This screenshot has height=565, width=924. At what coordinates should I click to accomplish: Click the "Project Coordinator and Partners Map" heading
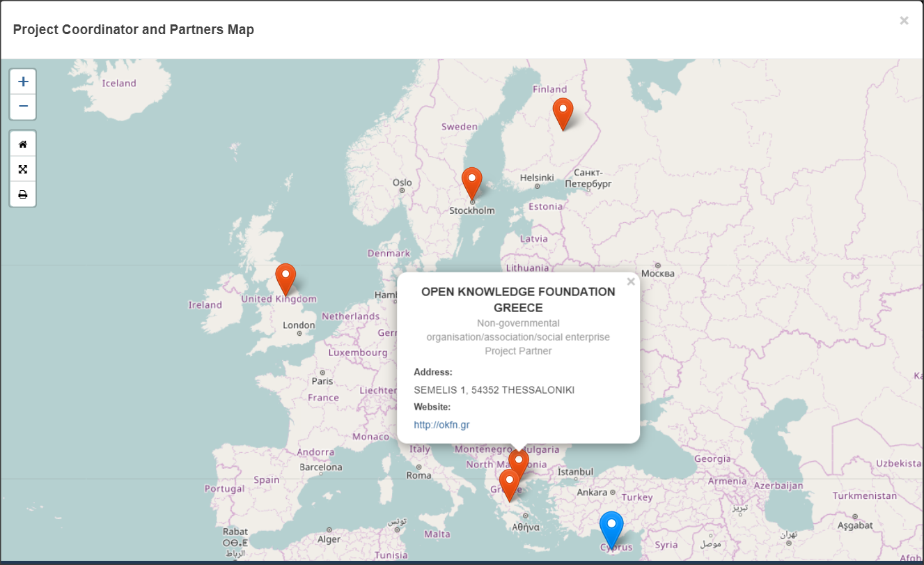pos(134,30)
